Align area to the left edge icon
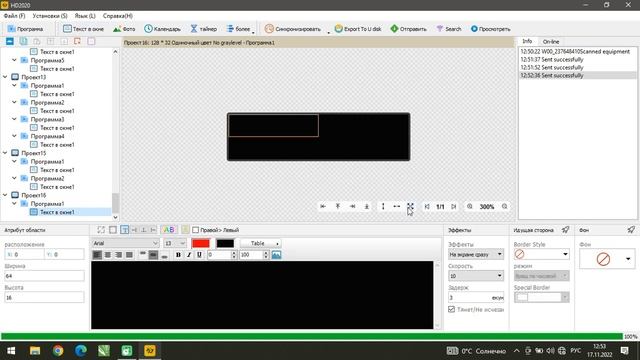 [x=323, y=207]
